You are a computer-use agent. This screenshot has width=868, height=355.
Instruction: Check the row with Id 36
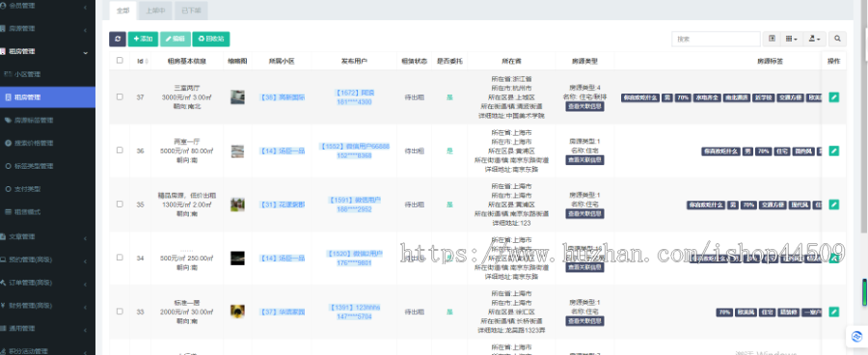120,150
